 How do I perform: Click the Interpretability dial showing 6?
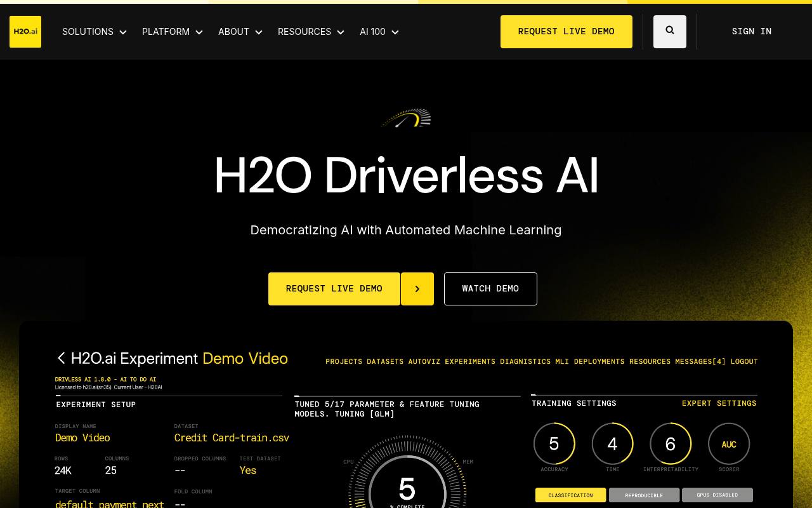click(x=671, y=444)
